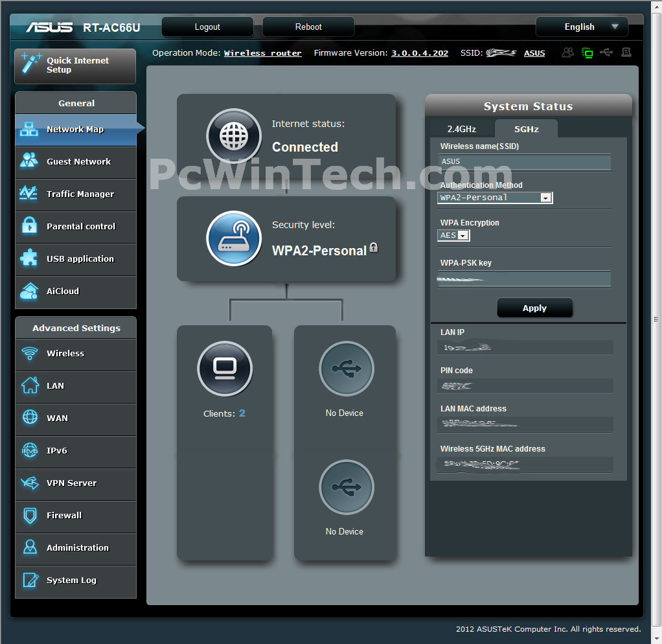Open the USB application menu item
Viewport: 662px width, 644px height.
click(76, 259)
